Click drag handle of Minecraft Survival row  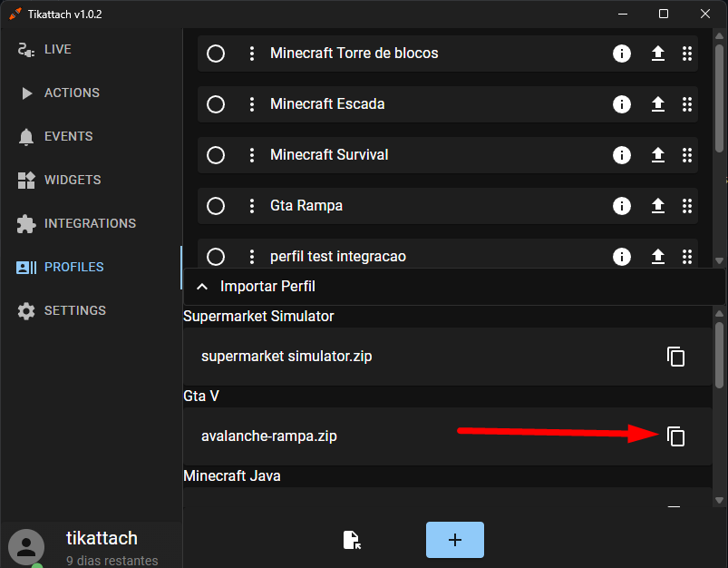(x=687, y=155)
